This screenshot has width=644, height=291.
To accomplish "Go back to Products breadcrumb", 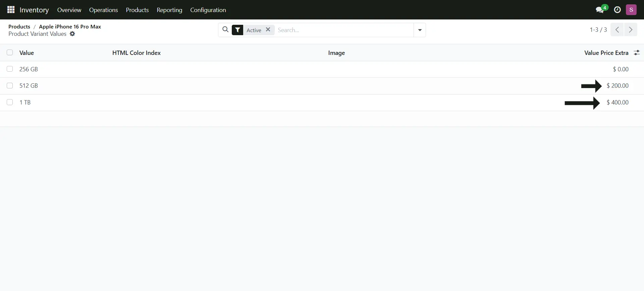I will coord(19,26).
